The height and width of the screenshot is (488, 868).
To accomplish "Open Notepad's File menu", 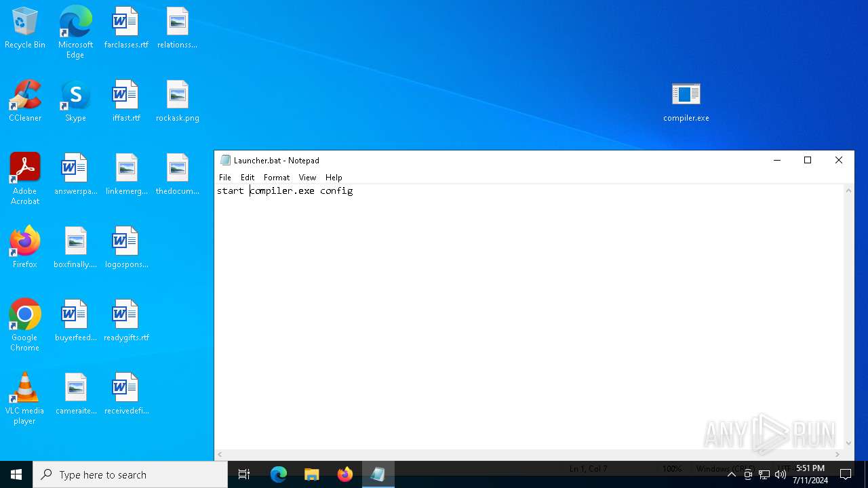I will [x=225, y=178].
